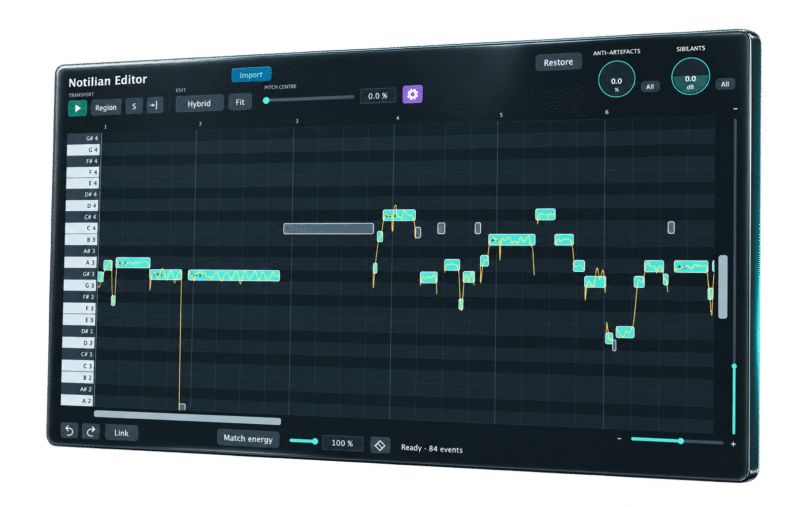Click the jump-to-end arrow icon
The width and height of the screenshot is (800, 507).
pos(155,105)
